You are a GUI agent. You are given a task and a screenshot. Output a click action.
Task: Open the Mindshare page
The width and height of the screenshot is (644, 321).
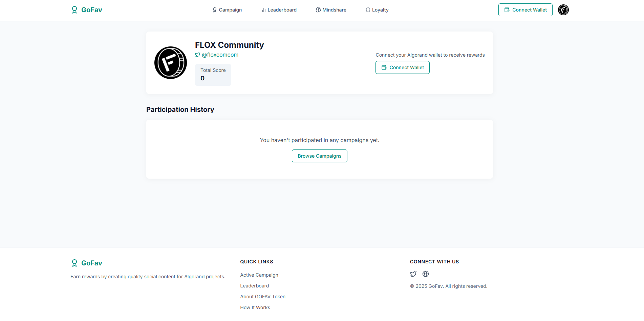pyautogui.click(x=331, y=10)
